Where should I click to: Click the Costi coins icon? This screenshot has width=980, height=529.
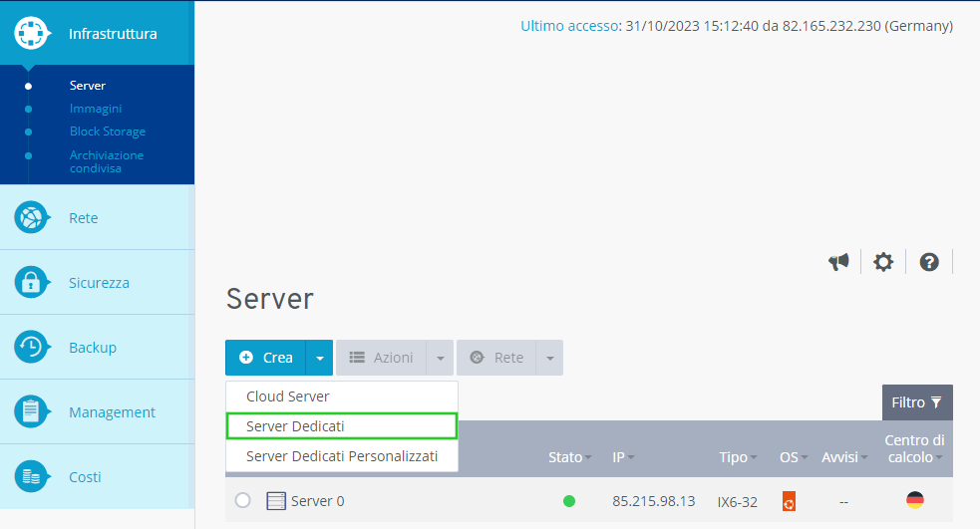coord(31,476)
